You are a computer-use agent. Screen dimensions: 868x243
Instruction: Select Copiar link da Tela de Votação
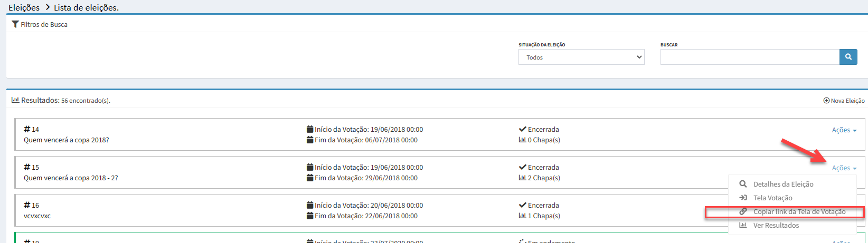click(799, 212)
